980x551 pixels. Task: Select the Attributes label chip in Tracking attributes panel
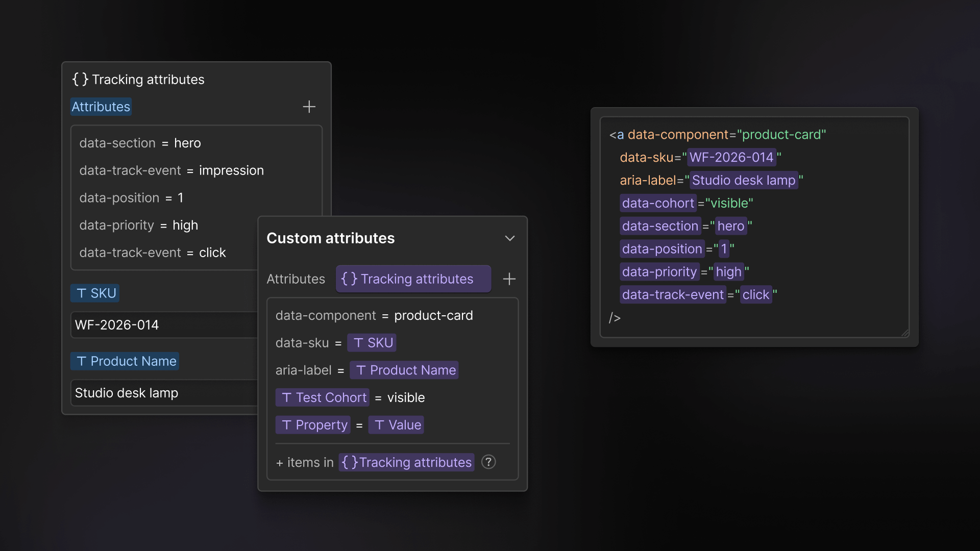[x=101, y=107]
